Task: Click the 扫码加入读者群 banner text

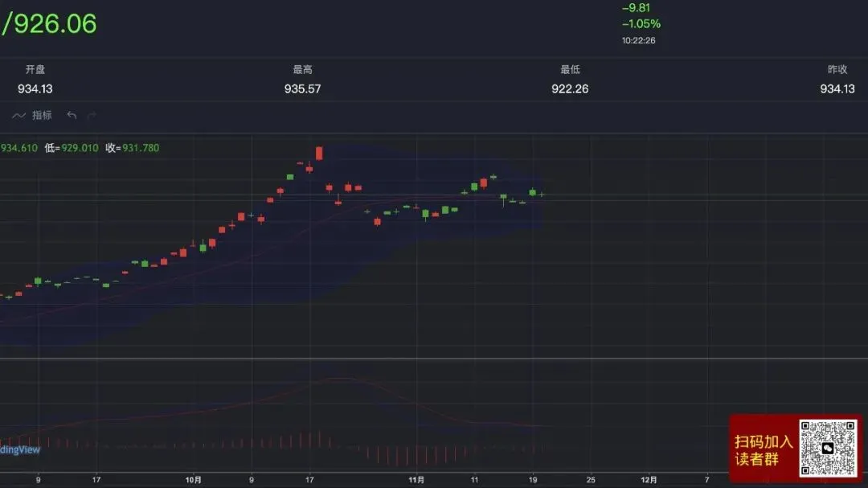Action: coord(764,450)
